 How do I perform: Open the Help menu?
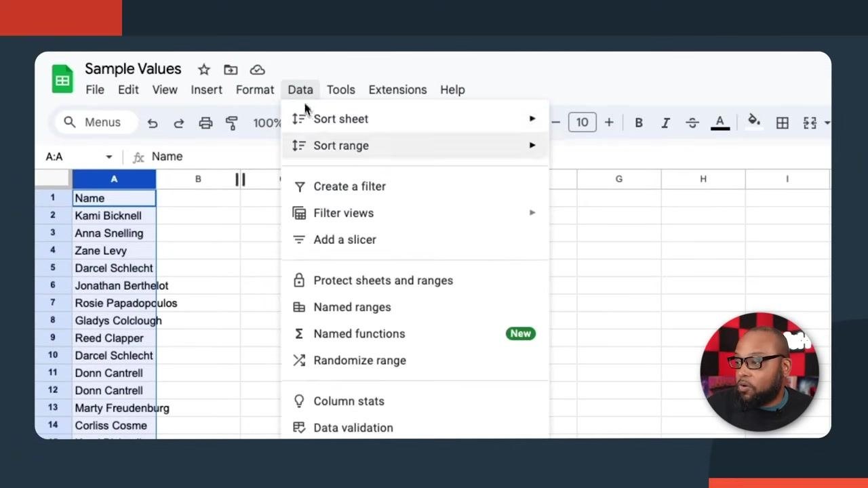click(452, 89)
